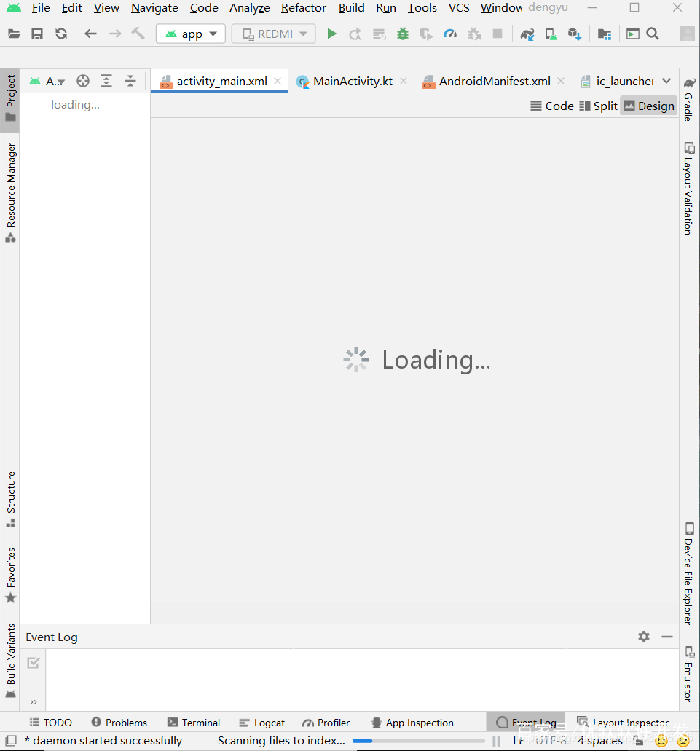Debug app with the green bug icon
The image size is (700, 751).
click(x=403, y=34)
